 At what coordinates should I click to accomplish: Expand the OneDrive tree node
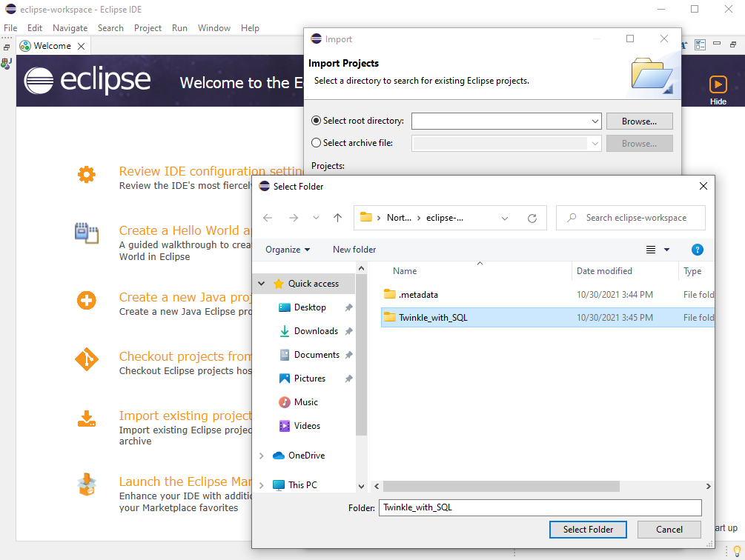262,456
